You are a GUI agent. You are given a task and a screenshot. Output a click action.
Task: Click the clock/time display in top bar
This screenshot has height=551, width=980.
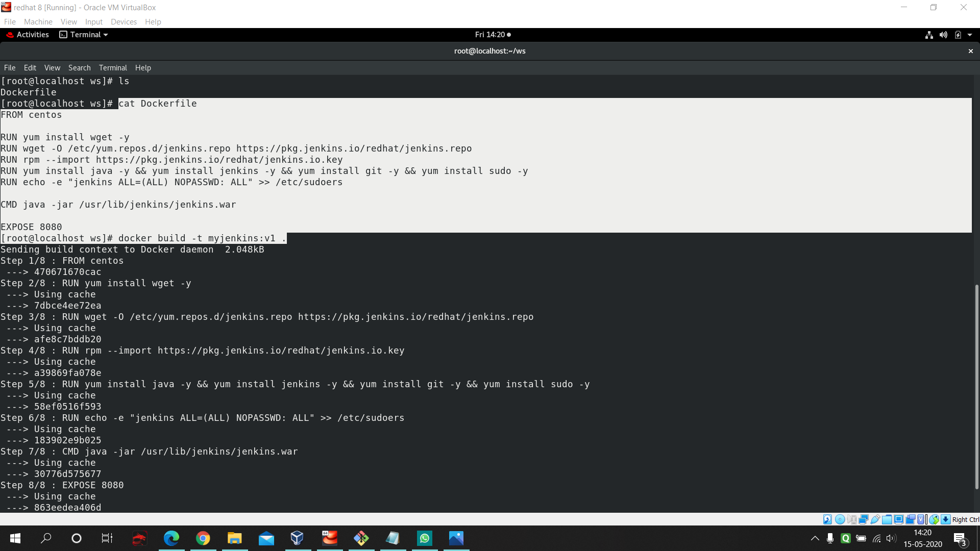489,34
